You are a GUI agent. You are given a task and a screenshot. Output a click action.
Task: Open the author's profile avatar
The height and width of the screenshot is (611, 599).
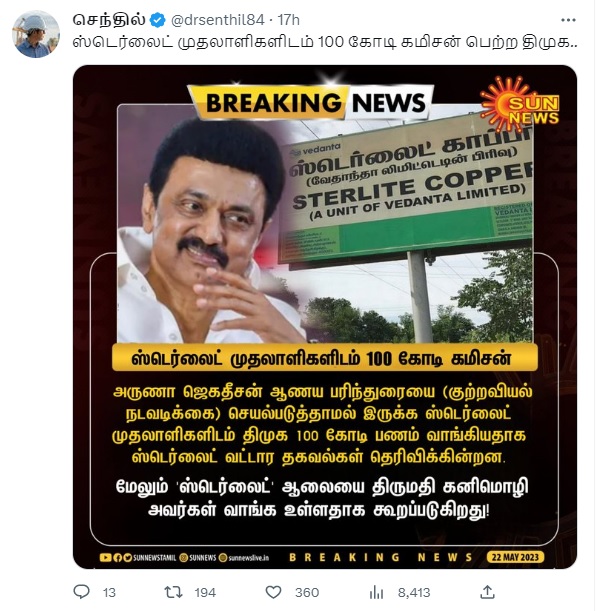(36, 34)
